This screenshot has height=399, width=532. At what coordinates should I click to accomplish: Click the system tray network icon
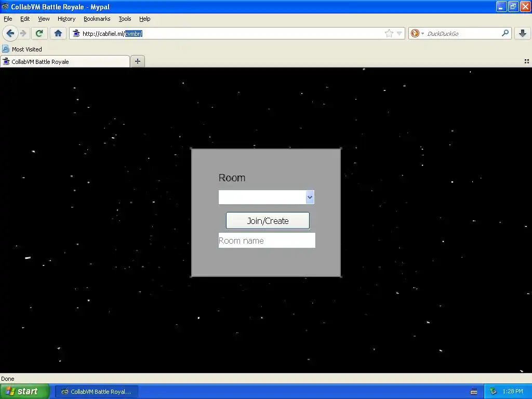(493, 391)
